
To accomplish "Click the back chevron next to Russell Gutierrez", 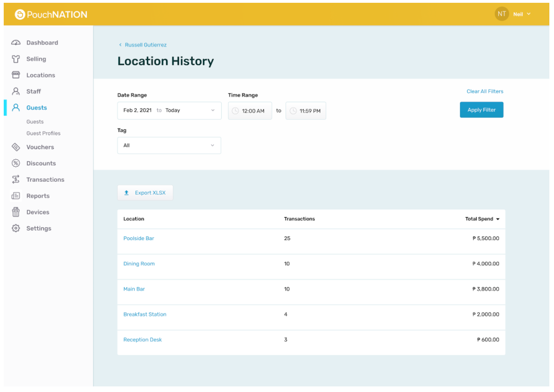I will coord(120,45).
